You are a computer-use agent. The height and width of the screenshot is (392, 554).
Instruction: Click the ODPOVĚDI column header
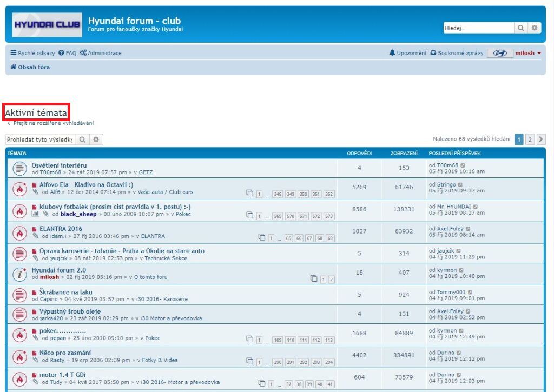(x=359, y=153)
